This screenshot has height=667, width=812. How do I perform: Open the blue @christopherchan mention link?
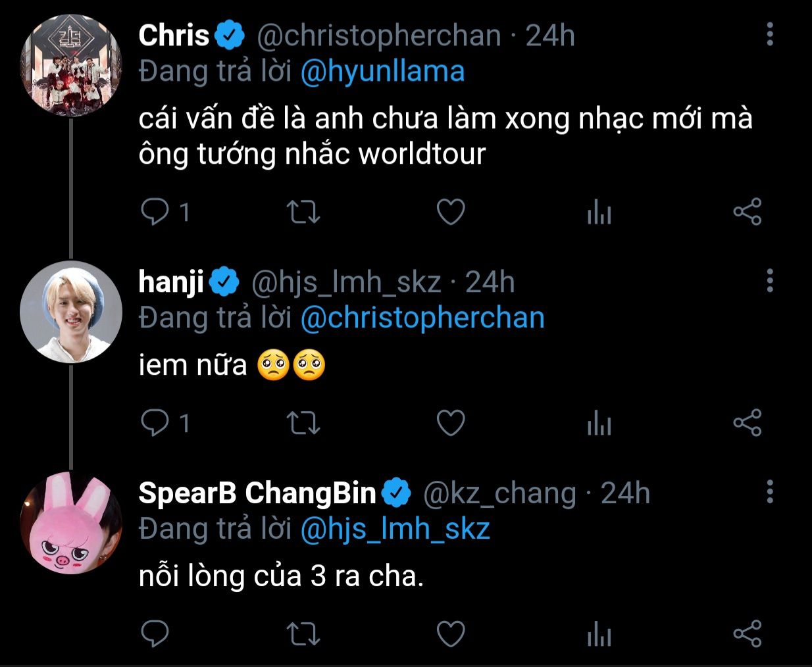point(422,318)
